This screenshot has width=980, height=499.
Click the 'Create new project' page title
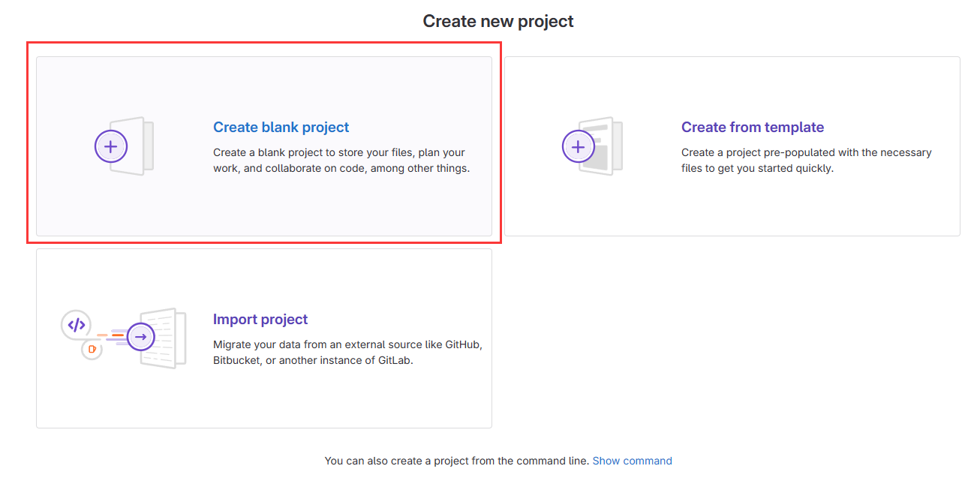coord(498,21)
